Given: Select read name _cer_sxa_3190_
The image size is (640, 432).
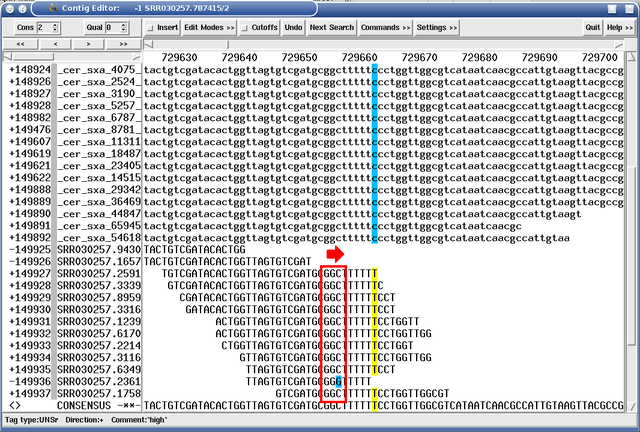Looking at the screenshot, I should [x=98, y=94].
